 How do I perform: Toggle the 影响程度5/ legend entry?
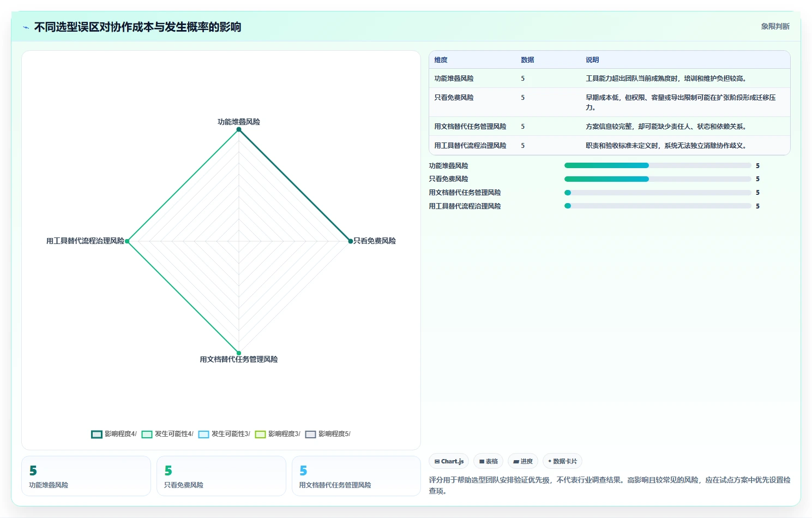pyautogui.click(x=328, y=434)
